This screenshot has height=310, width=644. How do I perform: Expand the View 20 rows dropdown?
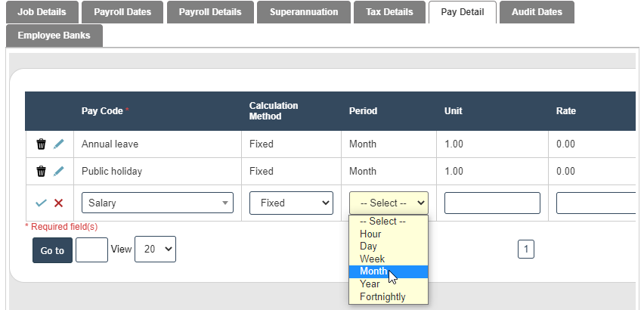click(155, 250)
